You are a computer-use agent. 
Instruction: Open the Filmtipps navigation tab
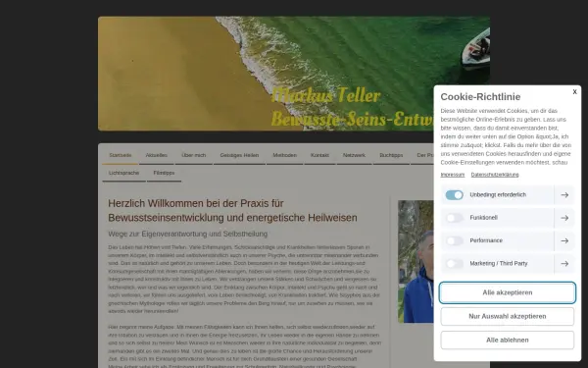click(x=164, y=173)
